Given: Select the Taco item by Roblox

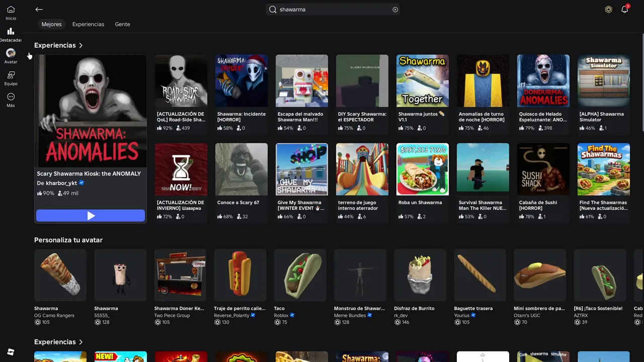Looking at the screenshot, I should coord(300,275).
